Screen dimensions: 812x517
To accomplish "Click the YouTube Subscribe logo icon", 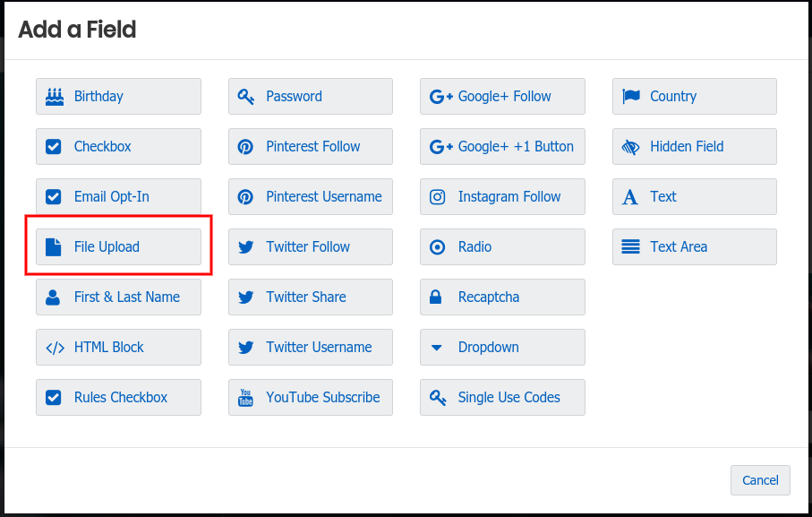I will [x=245, y=397].
